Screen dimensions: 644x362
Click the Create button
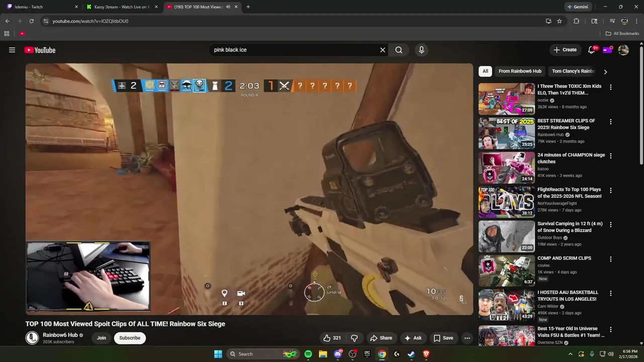point(565,50)
